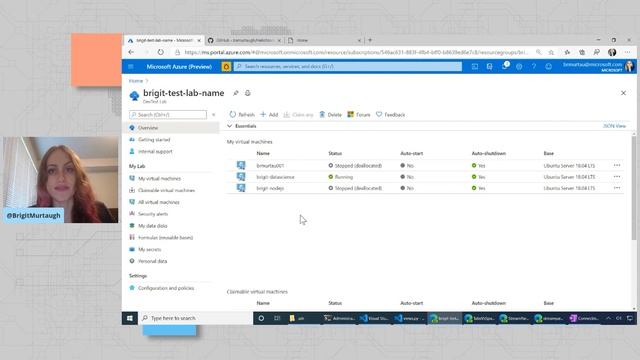Click the Windows 'Type here to search' box
The height and width of the screenshot is (360, 640).
tap(196, 318)
